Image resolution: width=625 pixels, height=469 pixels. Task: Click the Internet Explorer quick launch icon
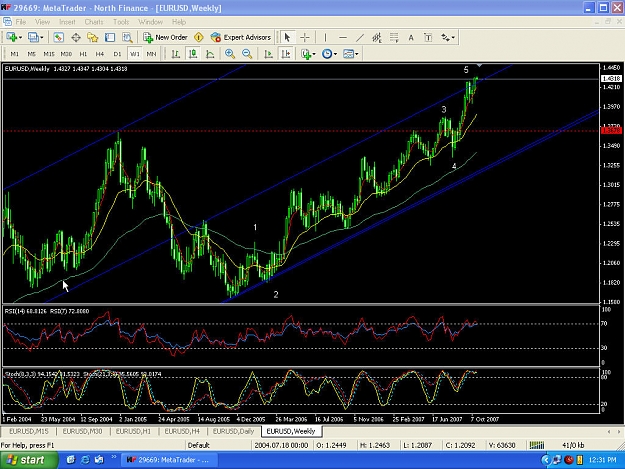pos(85,460)
